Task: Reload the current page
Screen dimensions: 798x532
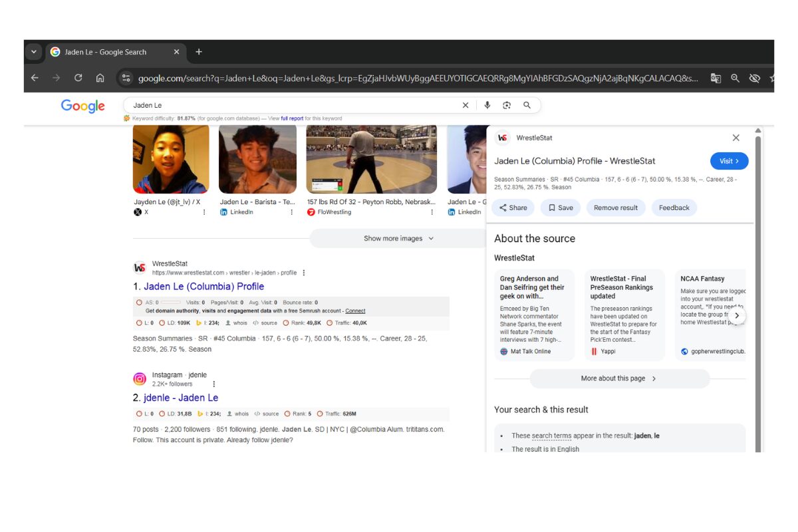Action: click(78, 78)
